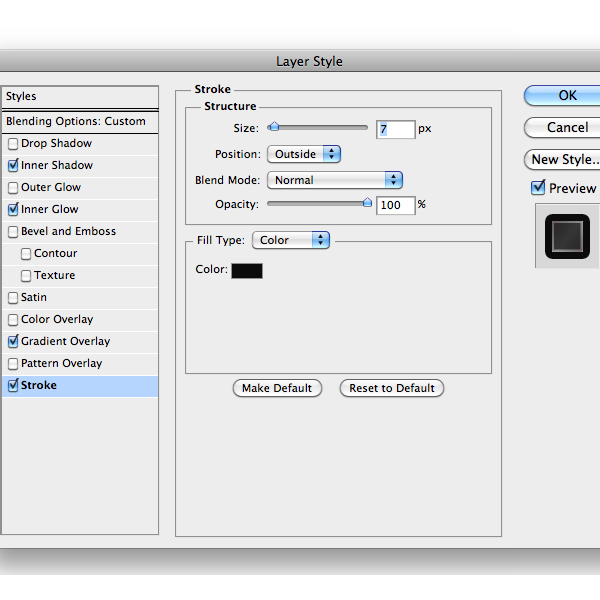Open the Outer Glow settings label
Image resolution: width=600 pixels, height=600 pixels.
[51, 188]
